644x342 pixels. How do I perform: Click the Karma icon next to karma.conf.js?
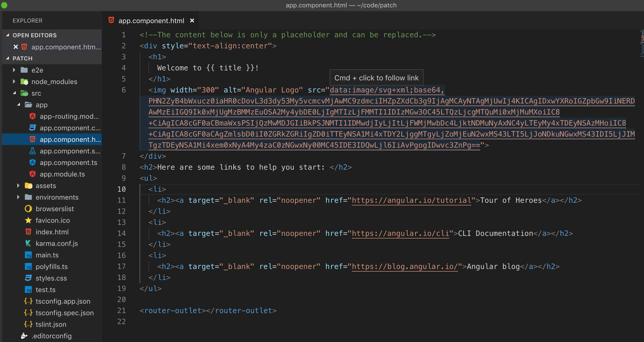(x=28, y=243)
